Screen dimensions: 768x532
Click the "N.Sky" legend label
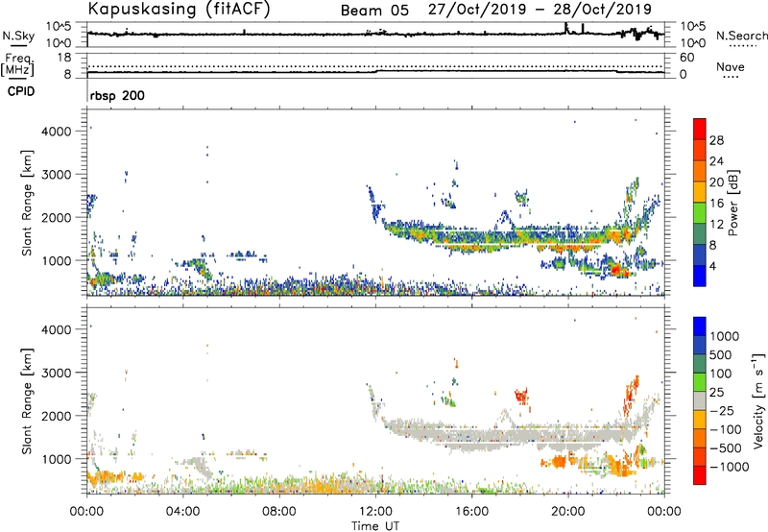tap(18, 36)
